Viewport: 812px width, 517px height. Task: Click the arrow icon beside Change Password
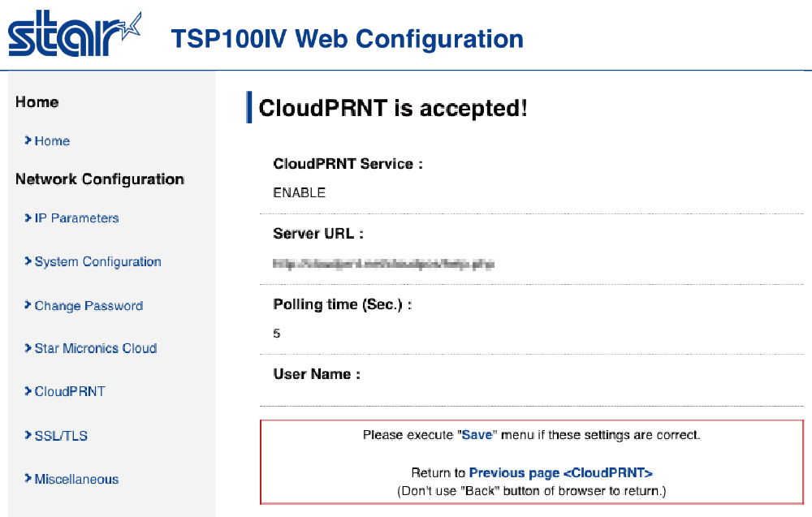28,306
